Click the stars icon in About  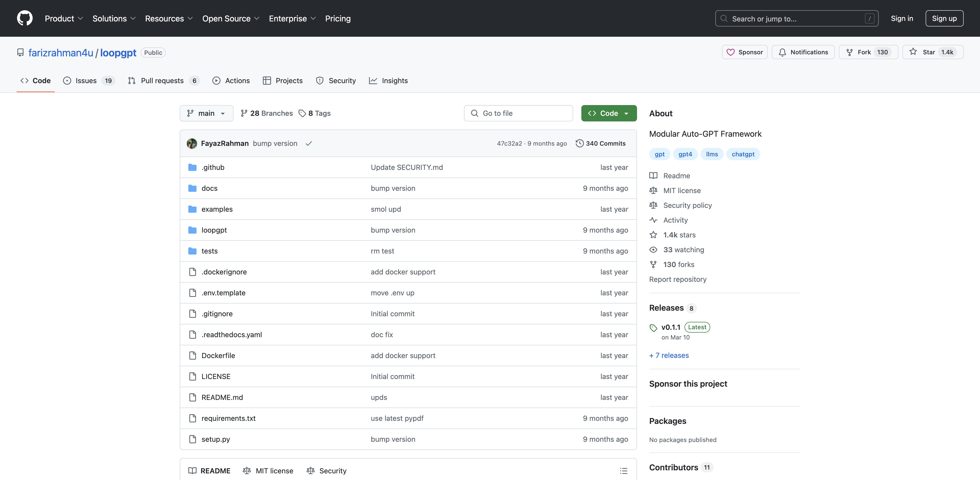click(x=653, y=235)
